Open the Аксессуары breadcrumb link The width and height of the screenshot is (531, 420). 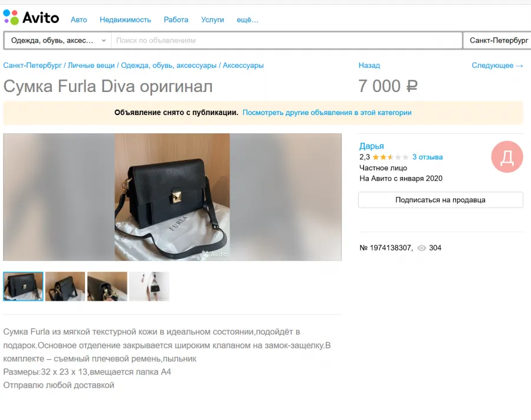(x=243, y=65)
